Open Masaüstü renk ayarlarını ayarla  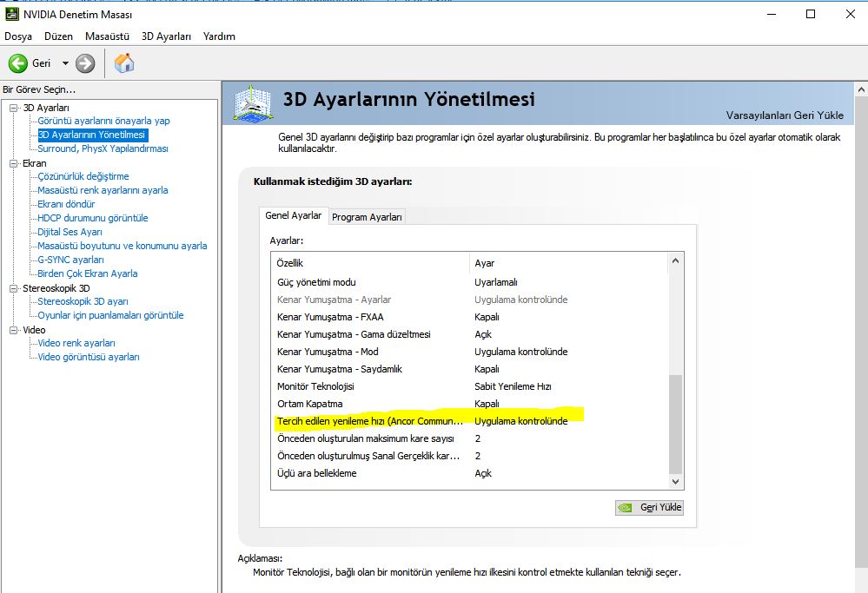(103, 190)
